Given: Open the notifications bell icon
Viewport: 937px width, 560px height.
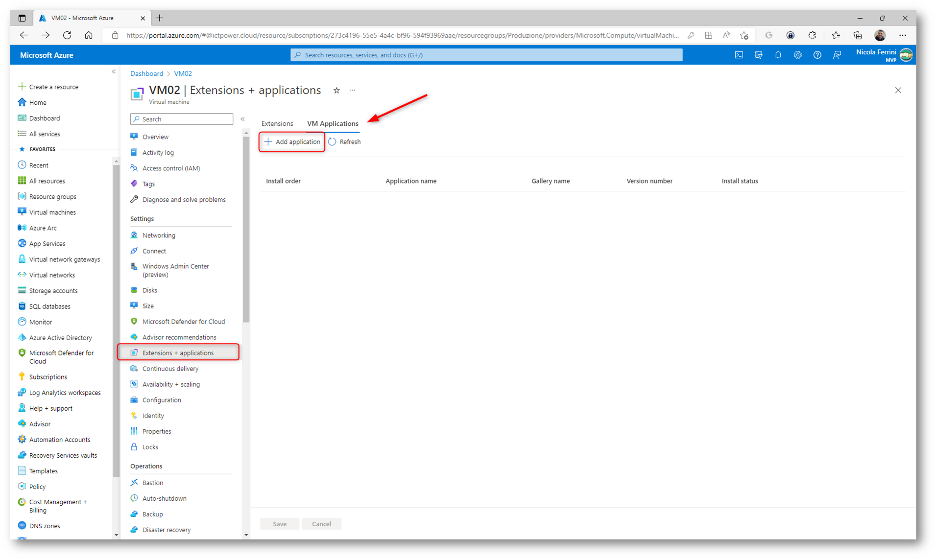Looking at the screenshot, I should [778, 55].
